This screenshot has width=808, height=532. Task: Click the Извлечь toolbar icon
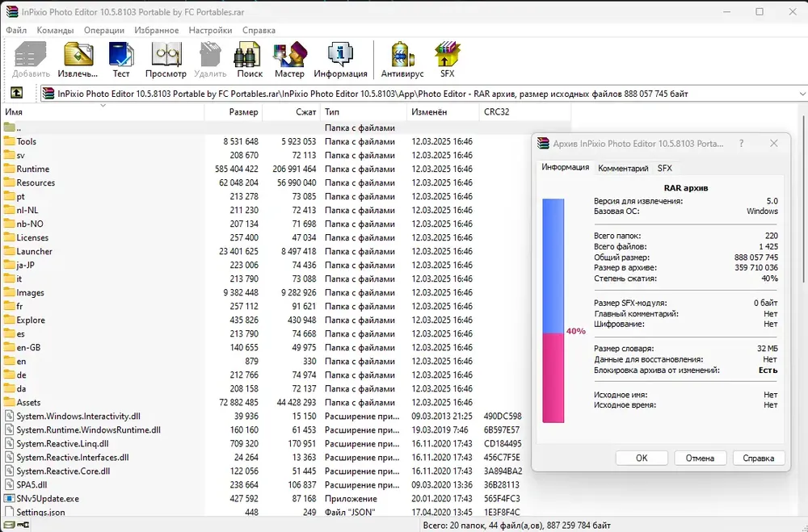pyautogui.click(x=78, y=54)
